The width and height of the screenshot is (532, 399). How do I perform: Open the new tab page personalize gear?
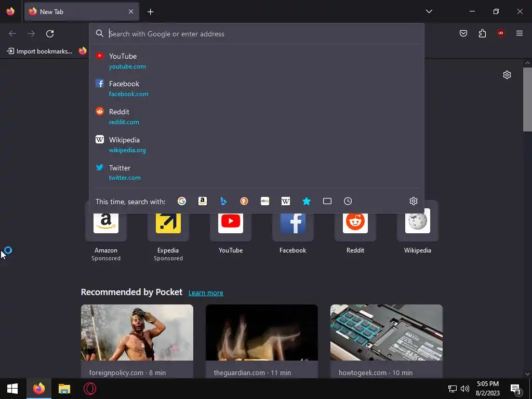coord(507,75)
